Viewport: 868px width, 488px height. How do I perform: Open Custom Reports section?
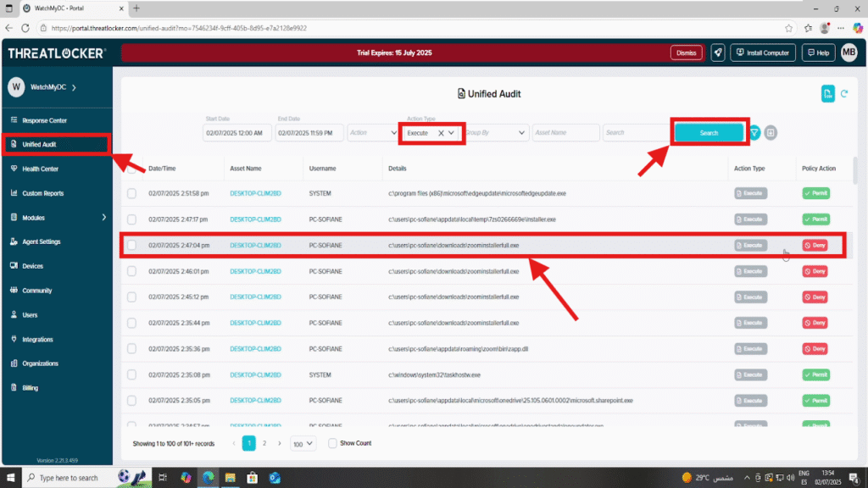click(x=42, y=193)
